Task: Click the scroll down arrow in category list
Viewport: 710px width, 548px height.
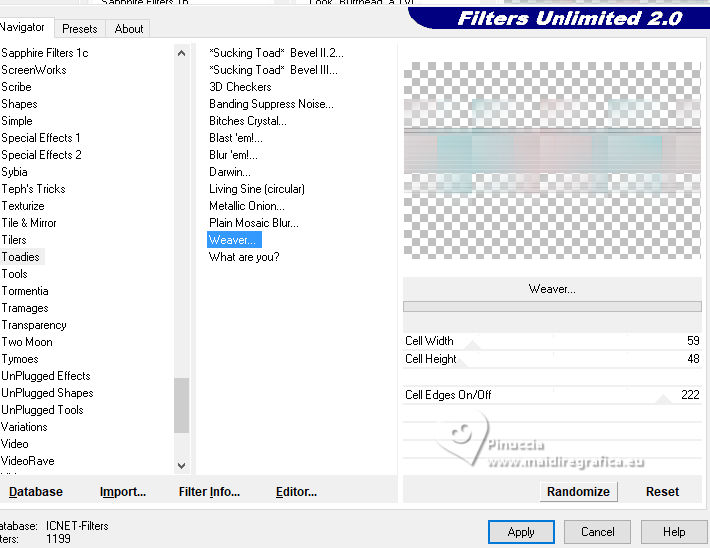Action: tap(182, 466)
